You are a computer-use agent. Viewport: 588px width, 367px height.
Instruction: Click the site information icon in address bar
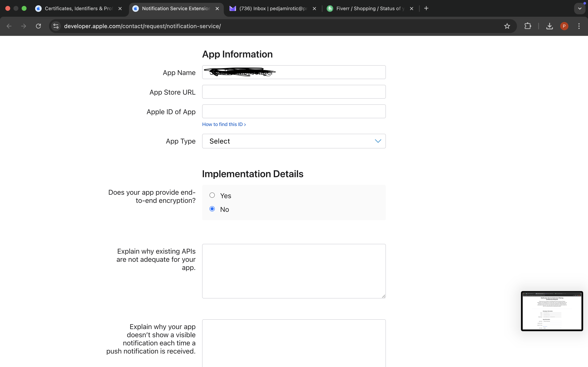tap(56, 26)
